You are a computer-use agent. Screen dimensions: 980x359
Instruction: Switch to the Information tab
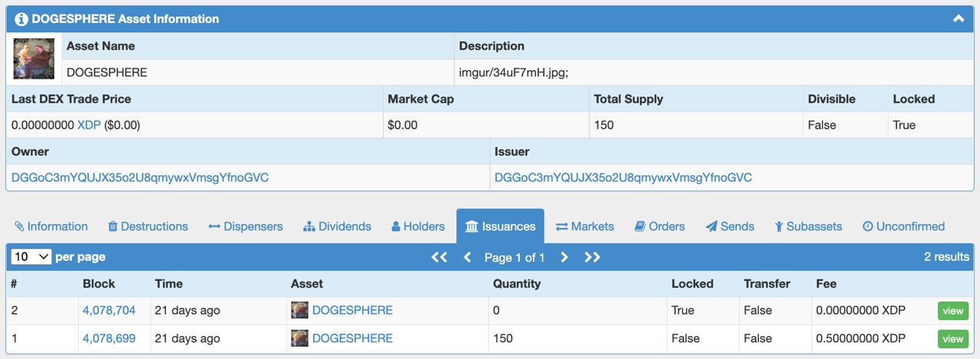click(x=51, y=227)
